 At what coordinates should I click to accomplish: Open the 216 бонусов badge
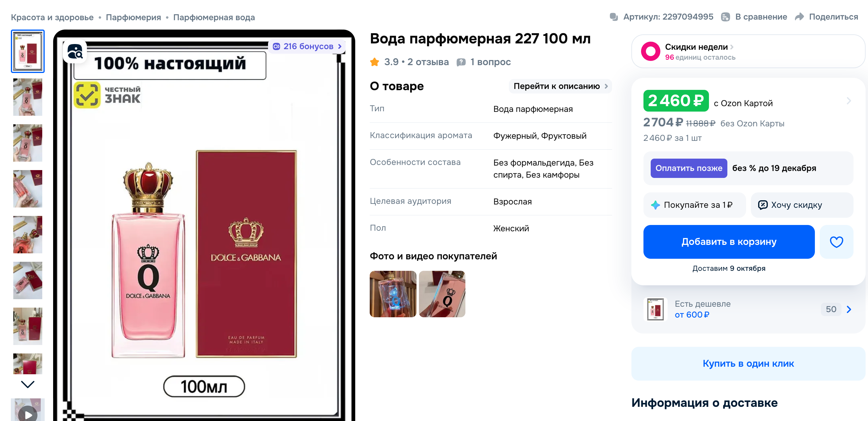[307, 46]
